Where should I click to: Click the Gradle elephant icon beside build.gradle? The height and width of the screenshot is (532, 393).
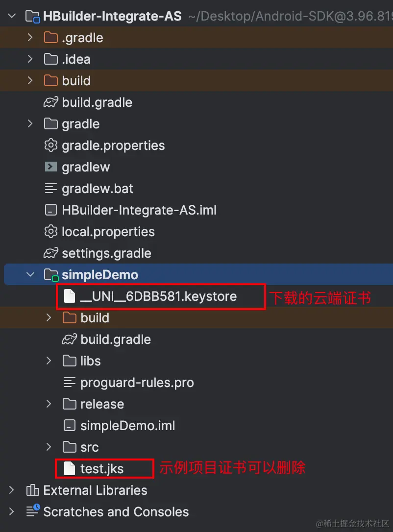pyautogui.click(x=51, y=102)
